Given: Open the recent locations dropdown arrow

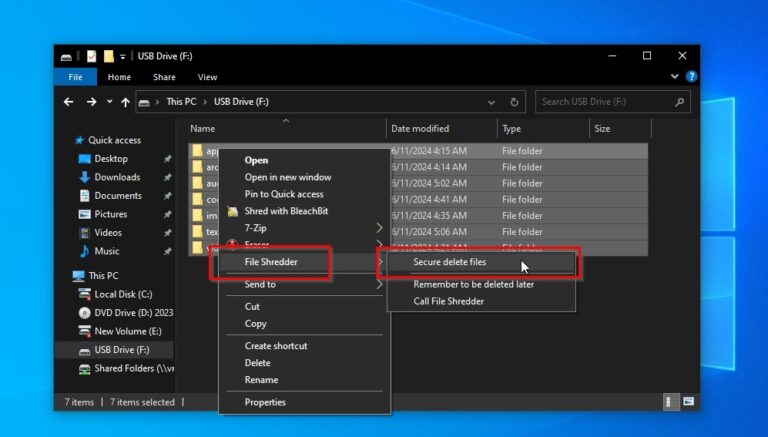Looking at the screenshot, I should (108, 102).
